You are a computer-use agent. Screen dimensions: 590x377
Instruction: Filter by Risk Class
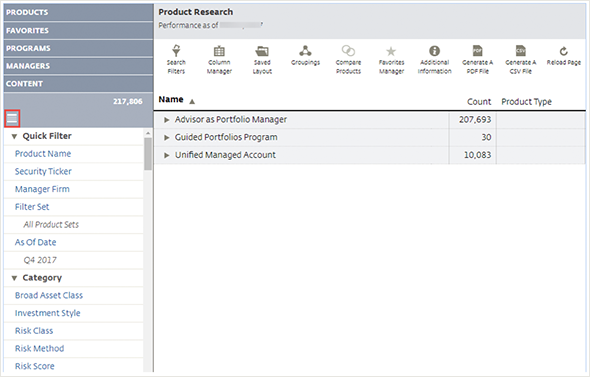34,331
